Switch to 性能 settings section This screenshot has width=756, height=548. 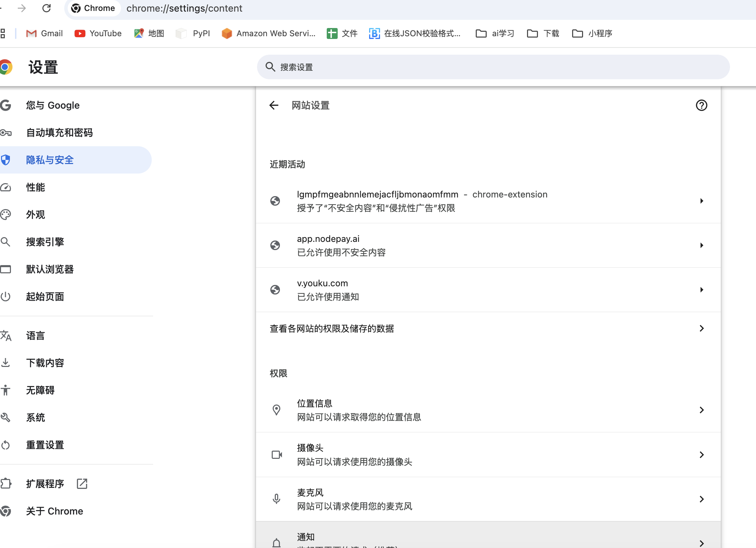pyautogui.click(x=35, y=187)
